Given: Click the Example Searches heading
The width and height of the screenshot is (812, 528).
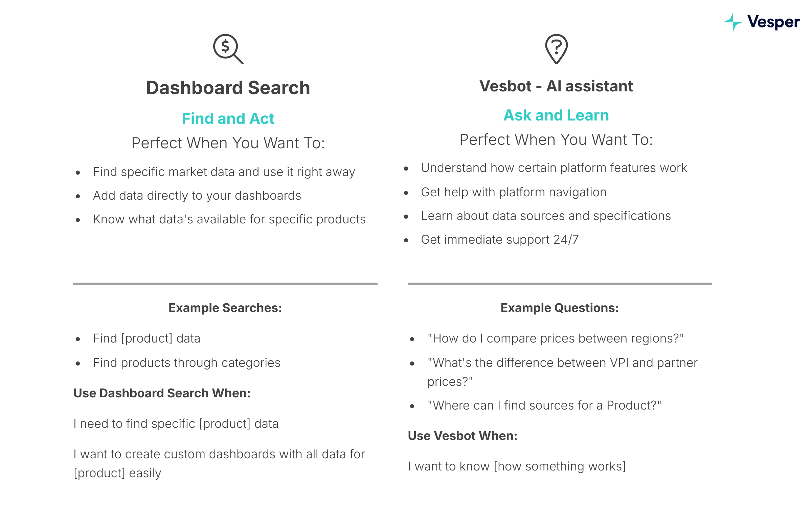Looking at the screenshot, I should [225, 308].
